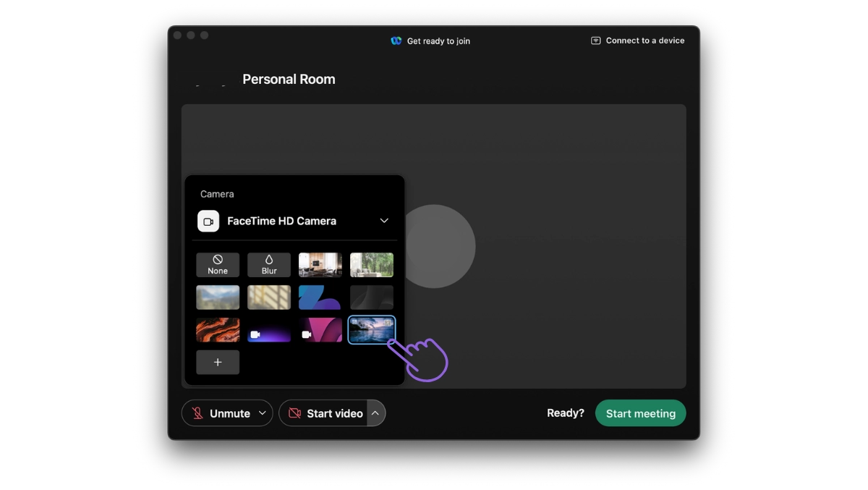Expand the FaceTime HD Camera dropdown
The height and width of the screenshot is (490, 868).
[384, 221]
